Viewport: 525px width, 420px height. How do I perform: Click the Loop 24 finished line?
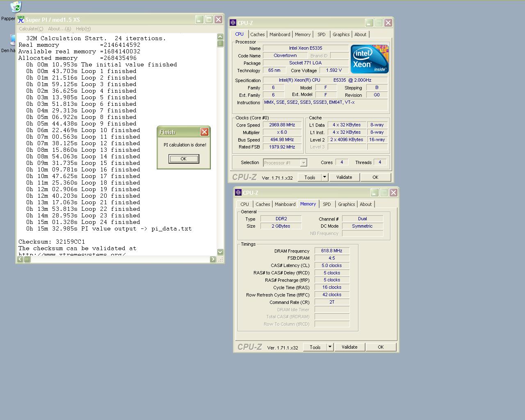[x=83, y=222]
